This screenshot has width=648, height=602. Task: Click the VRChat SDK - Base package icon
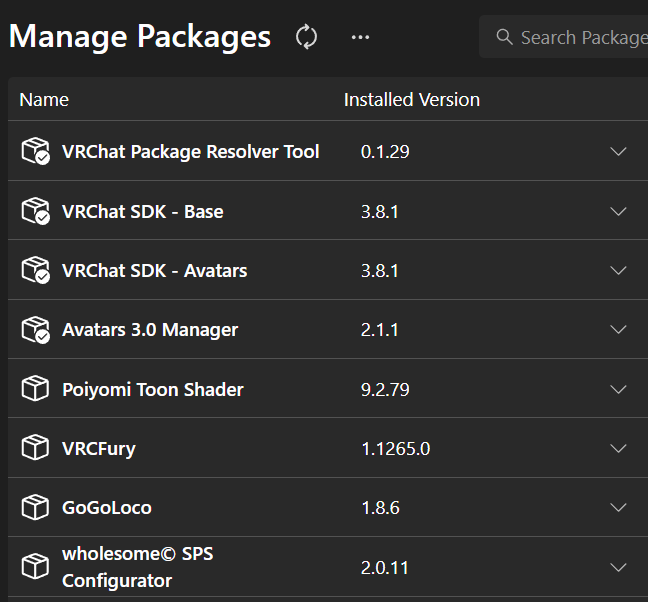pos(35,211)
